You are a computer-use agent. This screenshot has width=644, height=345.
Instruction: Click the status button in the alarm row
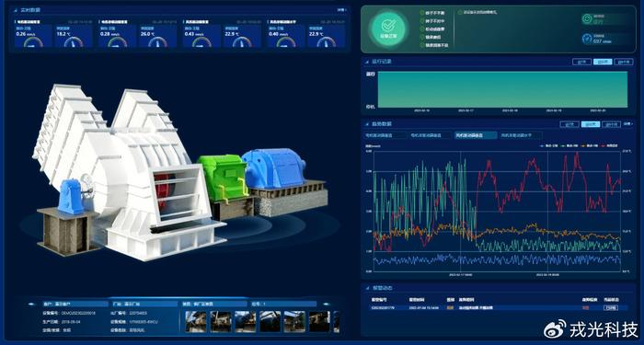pos(610,307)
